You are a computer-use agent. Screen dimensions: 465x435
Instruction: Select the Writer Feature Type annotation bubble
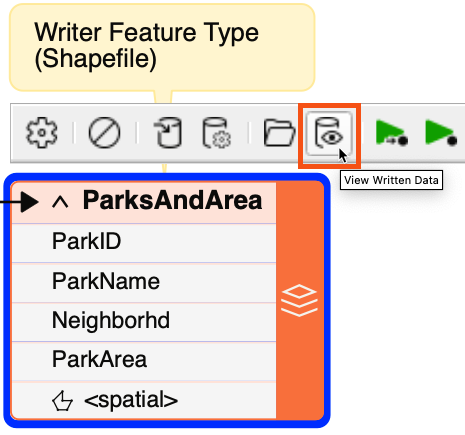162,47
